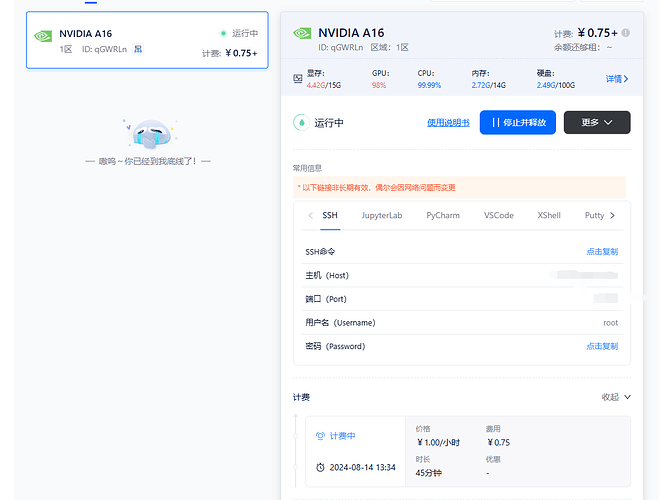The image size is (659, 500).
Task: Click the NVIDIA logo in the left instance card
Action: pyautogui.click(x=43, y=36)
